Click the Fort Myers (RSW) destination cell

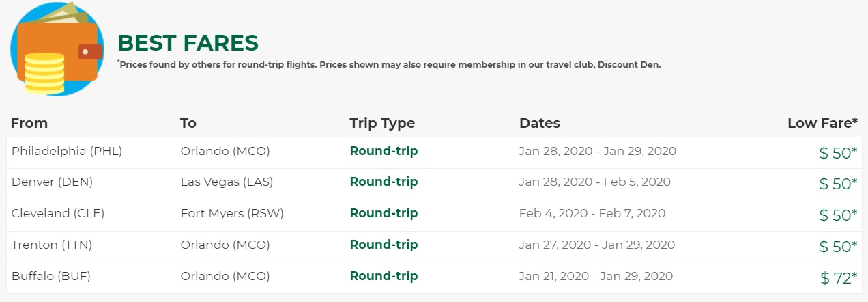click(x=232, y=213)
